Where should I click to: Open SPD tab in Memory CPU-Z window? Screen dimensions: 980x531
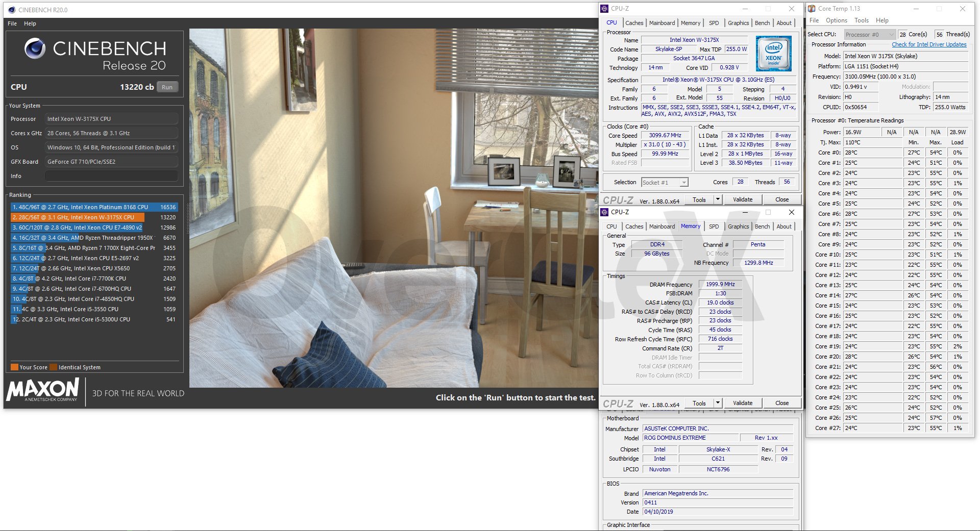(714, 226)
